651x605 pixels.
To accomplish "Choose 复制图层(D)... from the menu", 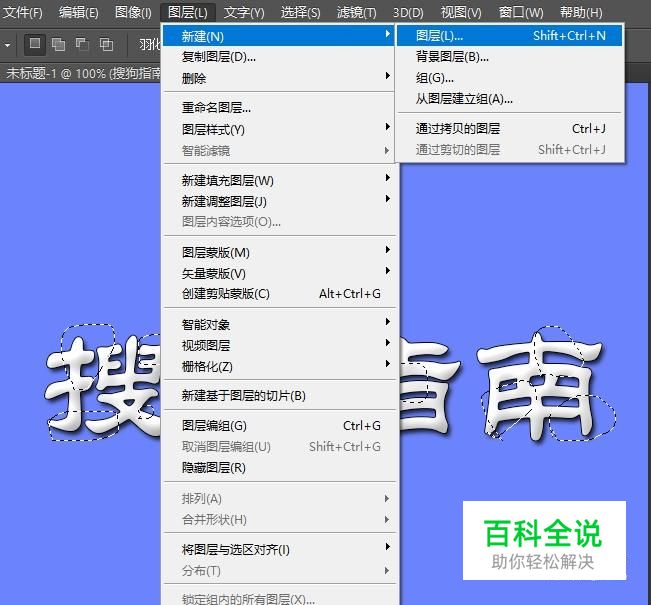I will coord(278,57).
